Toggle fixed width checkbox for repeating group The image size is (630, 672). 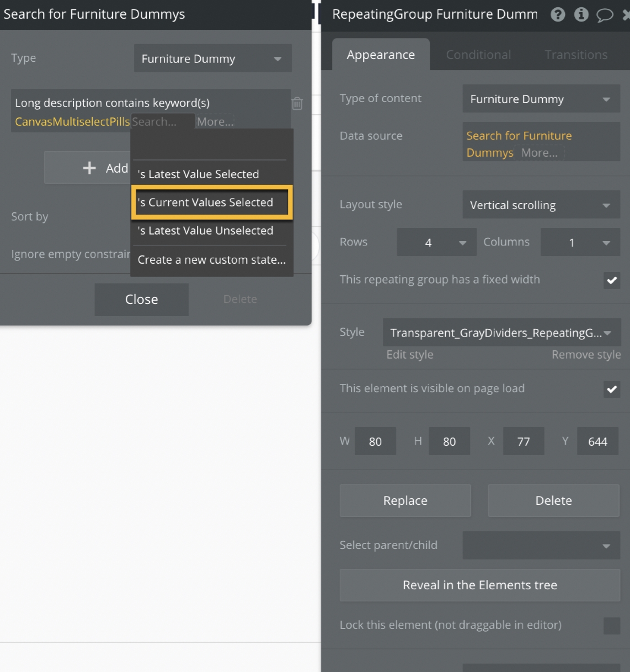point(612,280)
